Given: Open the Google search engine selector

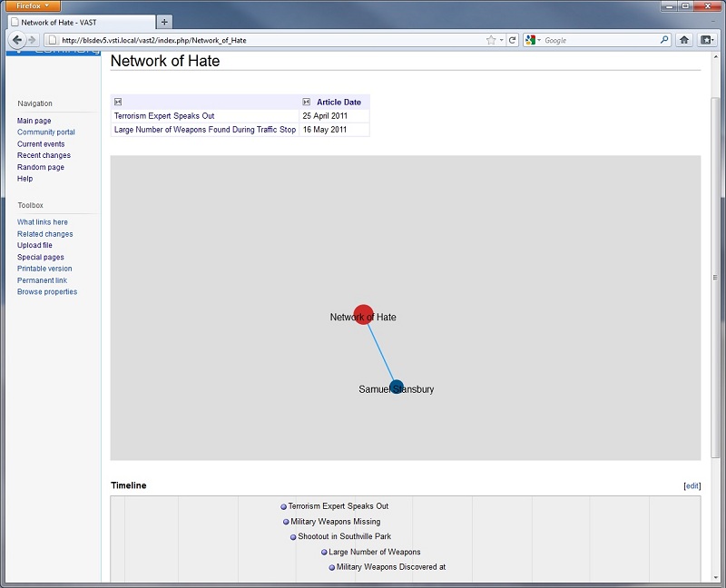Looking at the screenshot, I should (534, 40).
